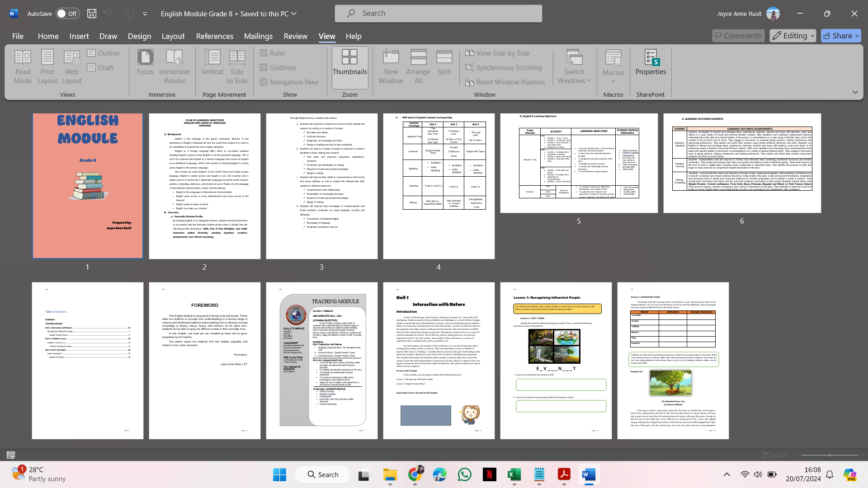Enable the Ruler checkbox
This screenshot has height=488, width=868.
coord(264,53)
